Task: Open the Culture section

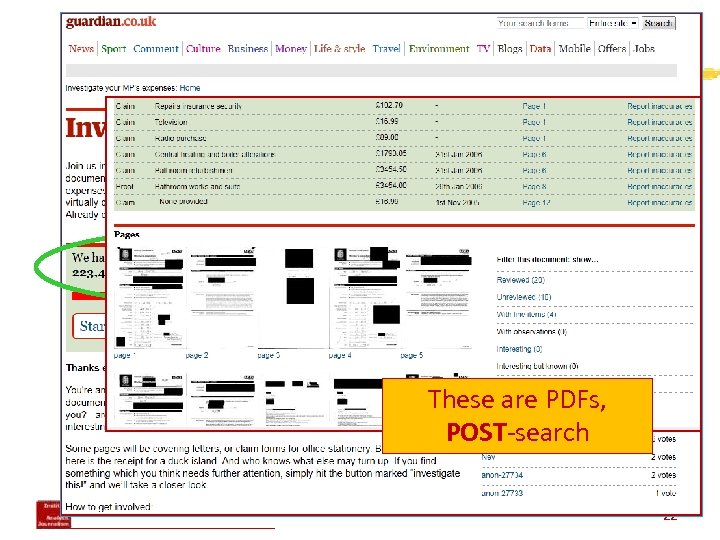Action: pyautogui.click(x=203, y=49)
